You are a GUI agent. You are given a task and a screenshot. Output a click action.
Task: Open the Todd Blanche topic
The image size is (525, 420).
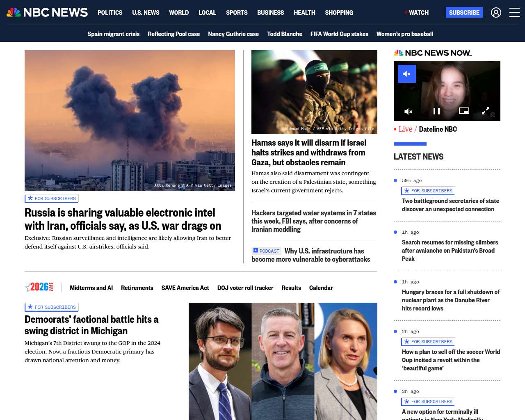click(285, 34)
